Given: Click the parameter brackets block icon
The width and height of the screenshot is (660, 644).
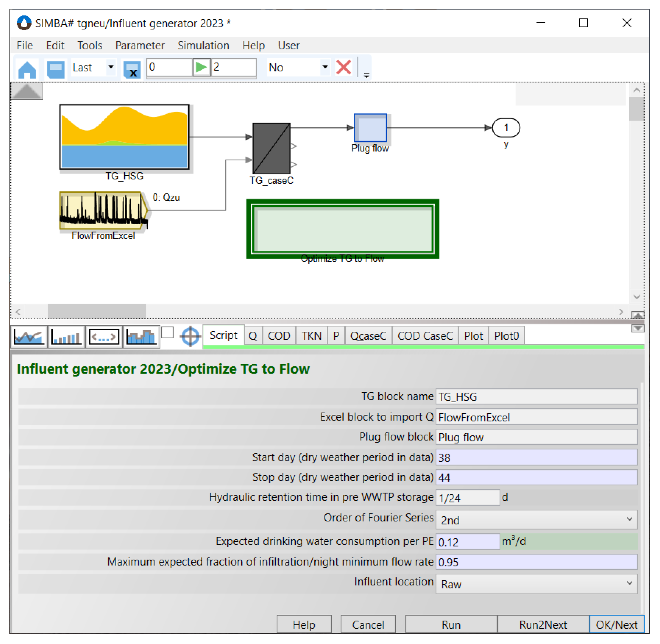Looking at the screenshot, I should (x=104, y=337).
